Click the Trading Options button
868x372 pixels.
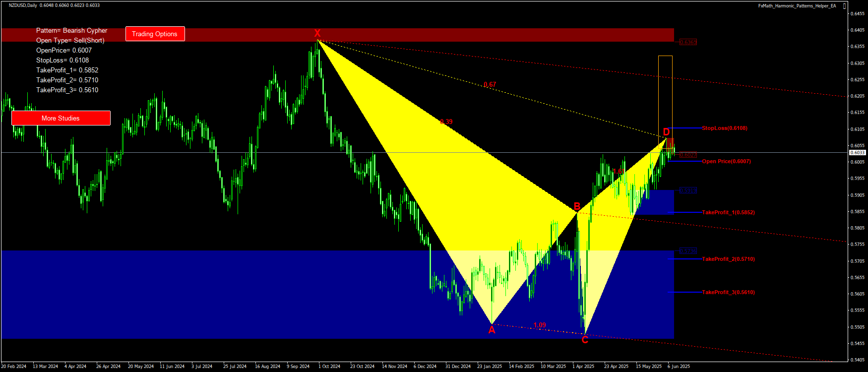[155, 34]
